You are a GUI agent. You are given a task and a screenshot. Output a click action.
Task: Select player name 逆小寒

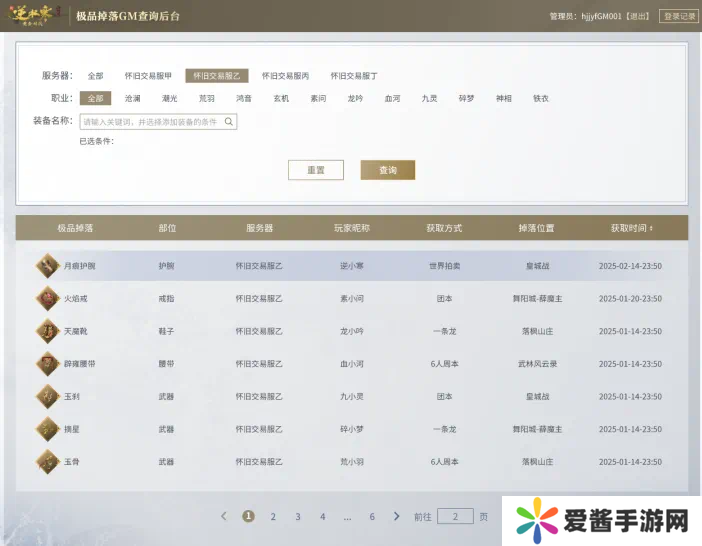[352, 266]
